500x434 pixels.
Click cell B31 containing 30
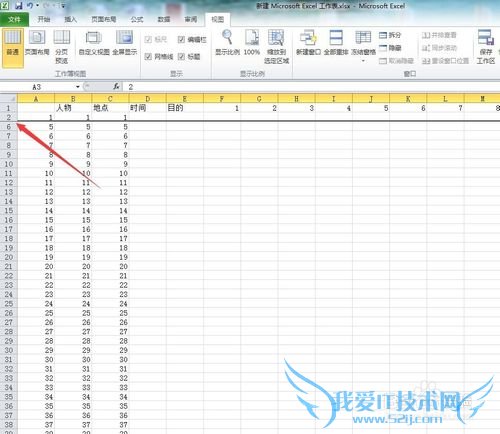coord(73,359)
